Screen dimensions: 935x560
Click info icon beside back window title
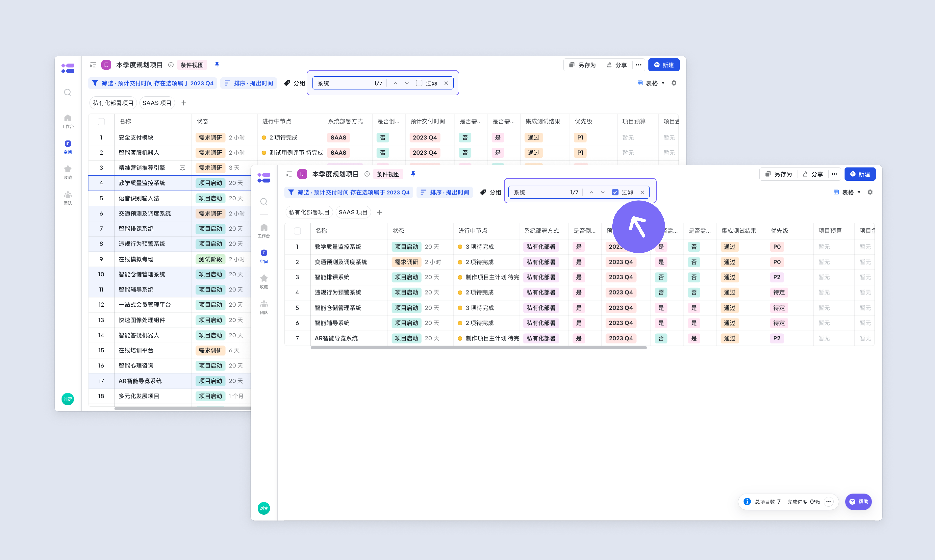tap(171, 65)
